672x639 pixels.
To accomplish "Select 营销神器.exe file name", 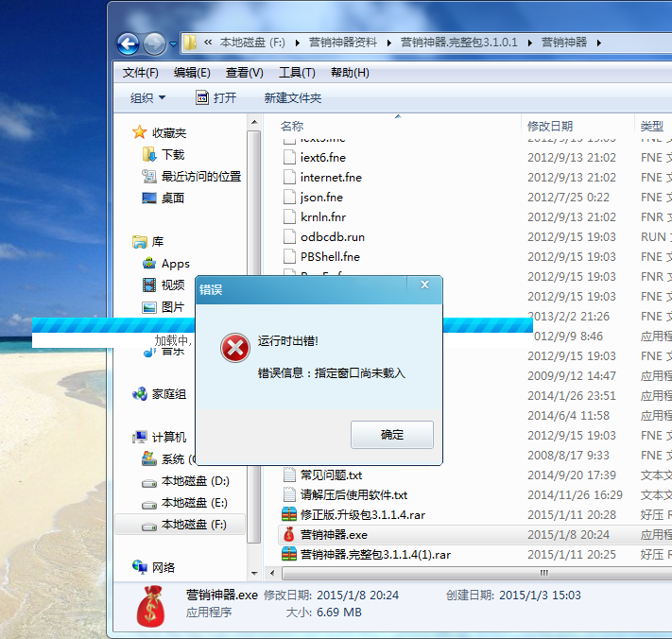I will [x=334, y=534].
